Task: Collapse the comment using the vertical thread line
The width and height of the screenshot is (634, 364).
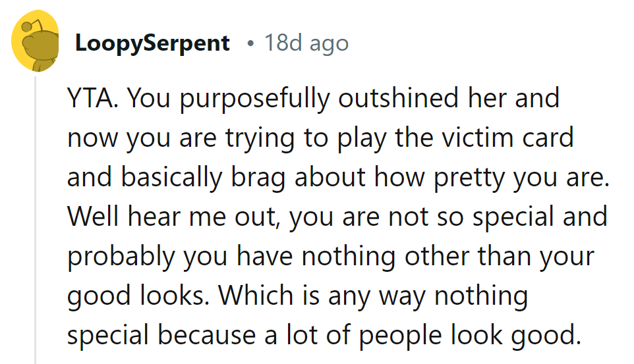Action: click(x=35, y=217)
